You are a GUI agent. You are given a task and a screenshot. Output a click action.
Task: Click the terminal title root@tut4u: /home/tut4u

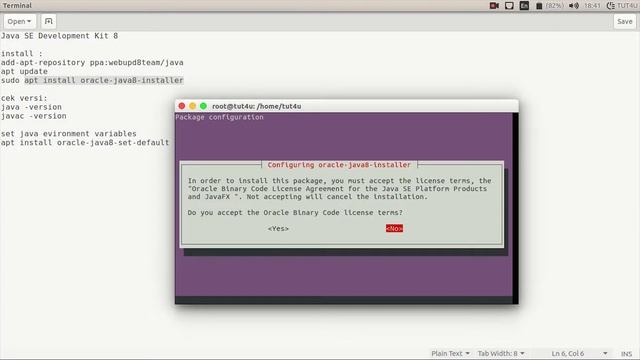click(x=257, y=106)
